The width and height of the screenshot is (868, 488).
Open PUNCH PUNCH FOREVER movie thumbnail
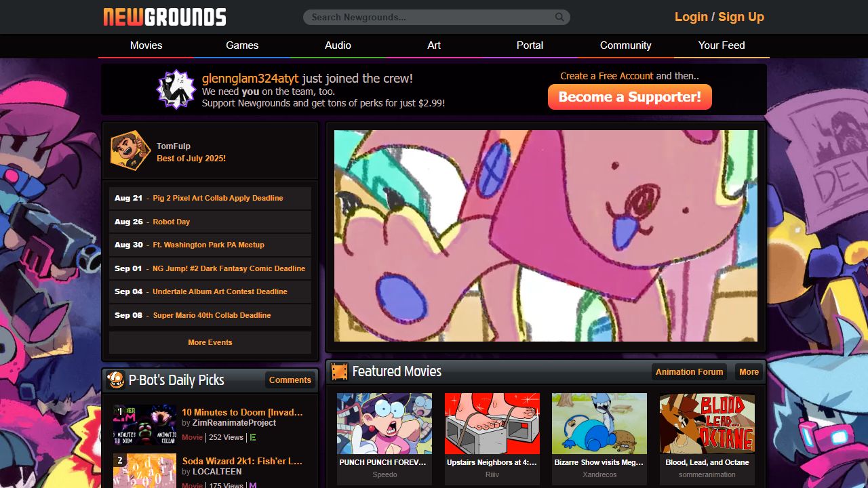384,424
